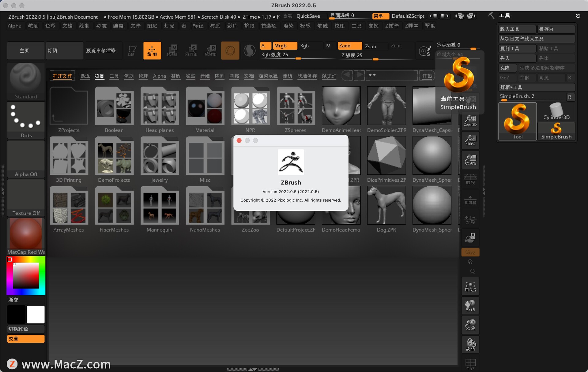The height and width of the screenshot is (372, 588).
Task: Click the 预览布尔渲染 button
Action: (103, 50)
